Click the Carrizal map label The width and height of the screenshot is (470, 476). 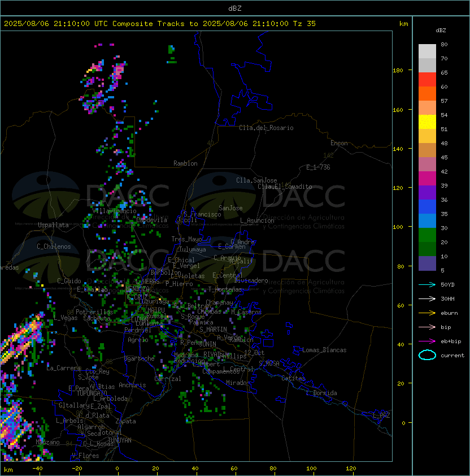pos(168,379)
